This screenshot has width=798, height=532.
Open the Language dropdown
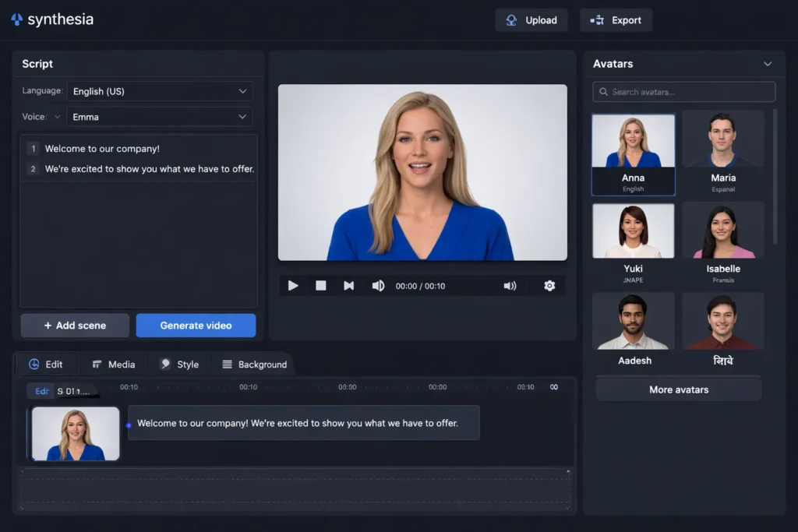(160, 91)
